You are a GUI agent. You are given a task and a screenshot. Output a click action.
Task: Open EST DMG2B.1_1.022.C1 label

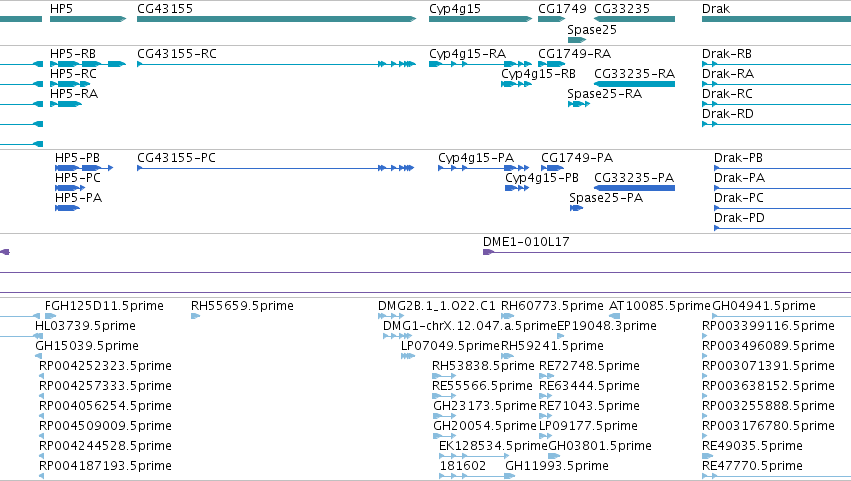pyautogui.click(x=437, y=306)
